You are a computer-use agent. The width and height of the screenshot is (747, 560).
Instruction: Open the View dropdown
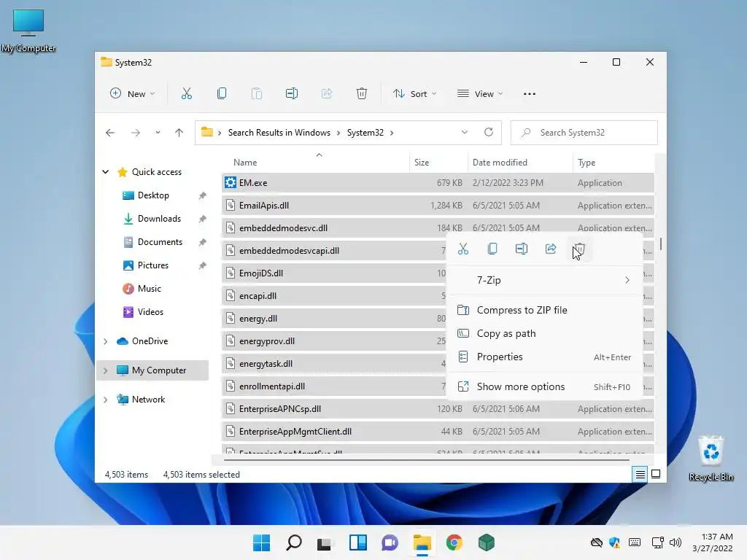coord(480,94)
